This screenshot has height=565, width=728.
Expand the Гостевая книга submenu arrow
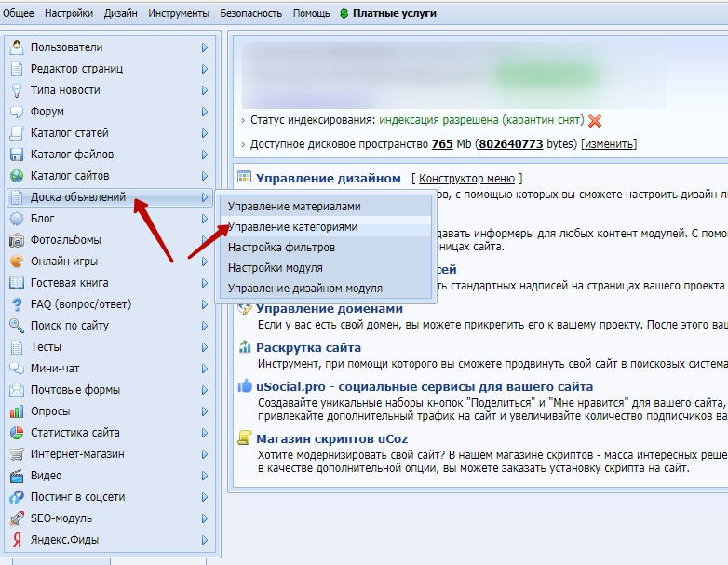tap(204, 283)
